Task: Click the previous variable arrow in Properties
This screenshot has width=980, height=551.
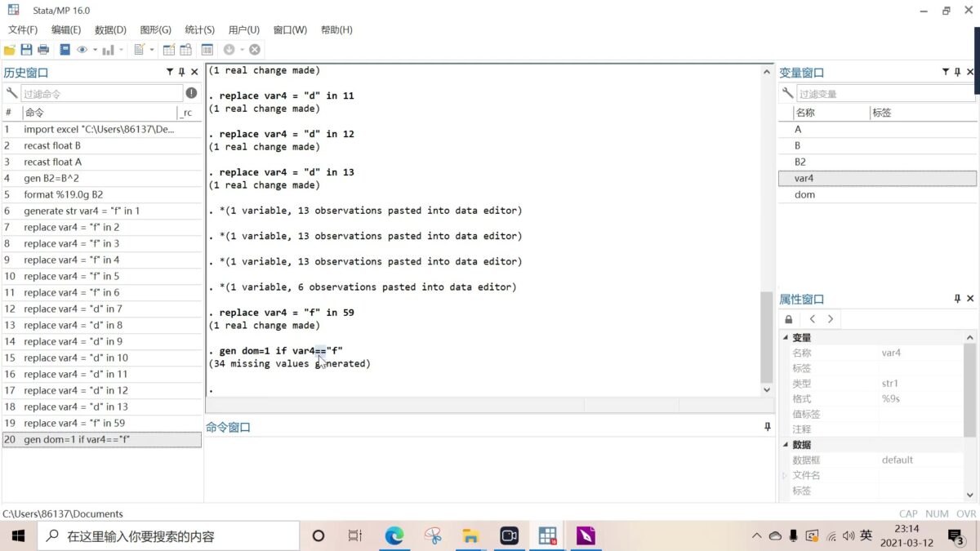Action: click(813, 319)
